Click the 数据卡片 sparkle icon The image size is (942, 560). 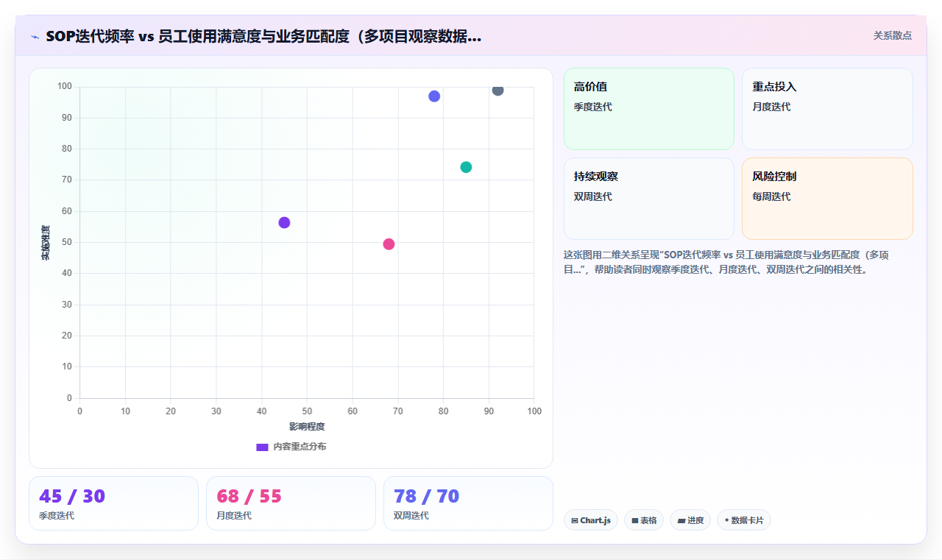[726, 520]
